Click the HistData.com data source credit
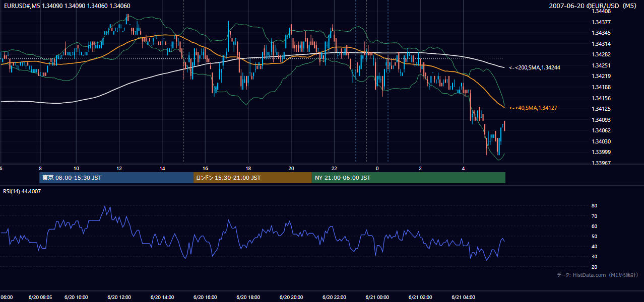This screenshot has width=644, height=302. click(x=598, y=275)
